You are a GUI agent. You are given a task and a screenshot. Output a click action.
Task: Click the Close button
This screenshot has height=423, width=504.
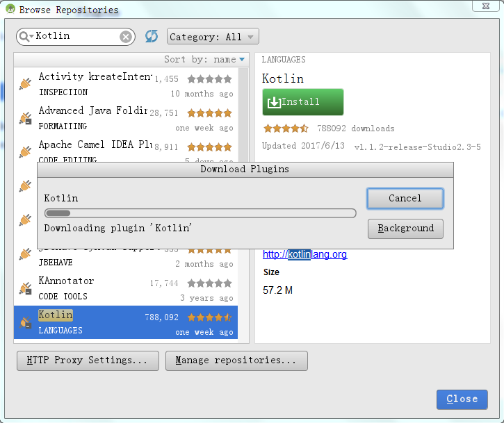[x=462, y=399]
